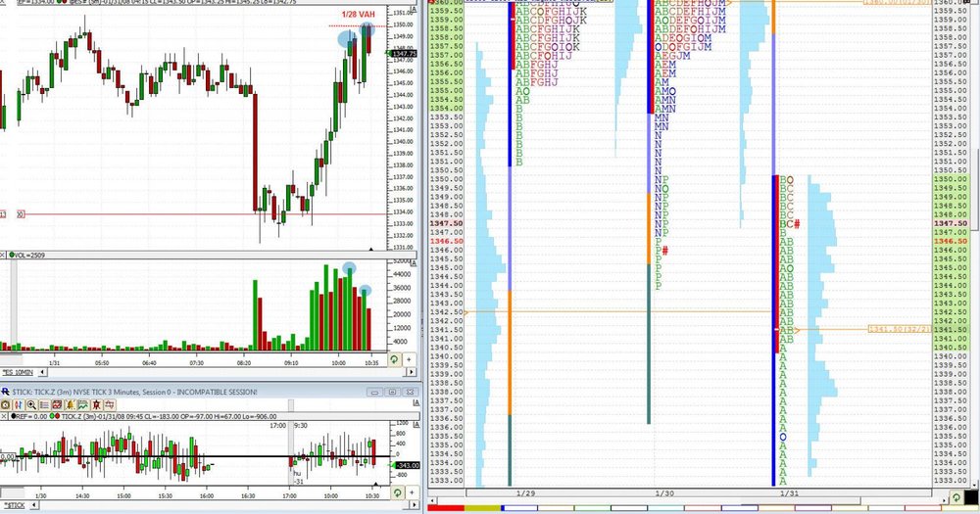Refresh the market profile chart with green arrow
The image size is (980, 514).
pyautogui.click(x=956, y=497)
